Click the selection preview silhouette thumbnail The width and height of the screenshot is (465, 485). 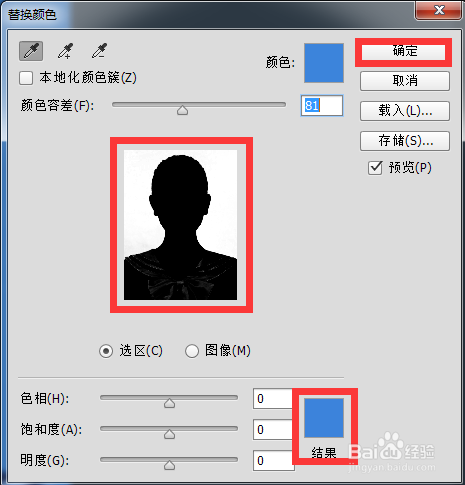coord(181,225)
